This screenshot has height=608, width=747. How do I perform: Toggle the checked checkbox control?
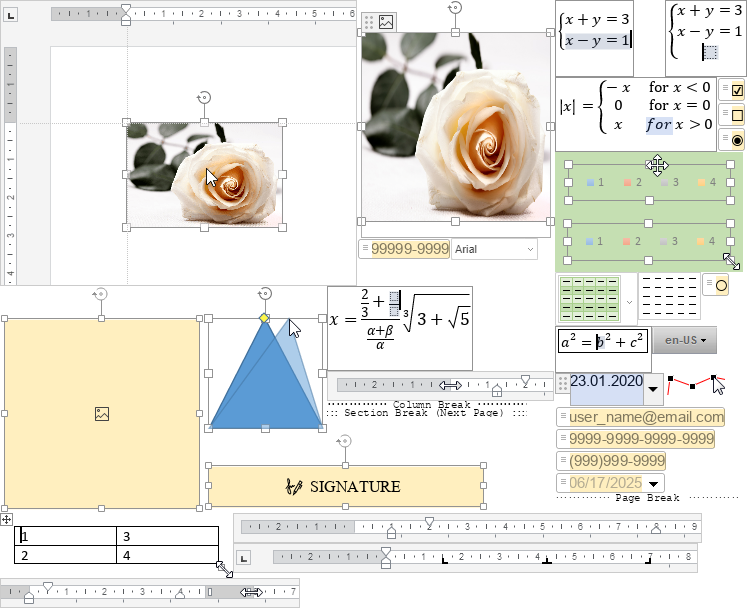click(738, 90)
